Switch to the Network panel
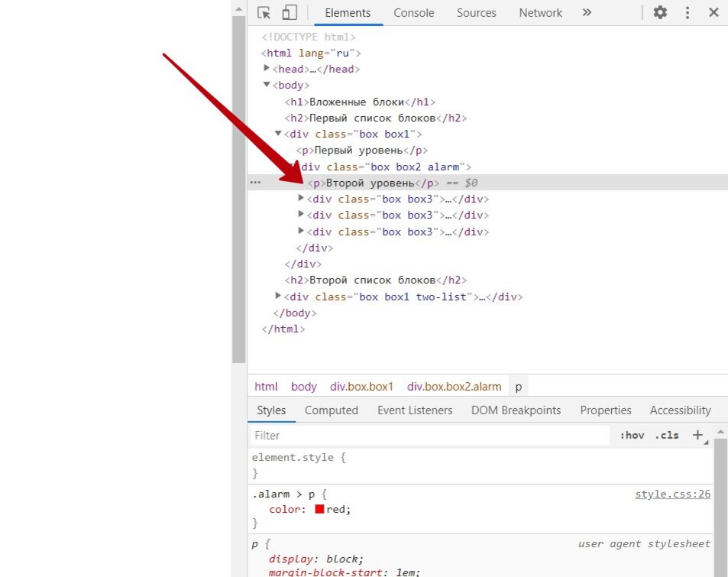 (540, 12)
